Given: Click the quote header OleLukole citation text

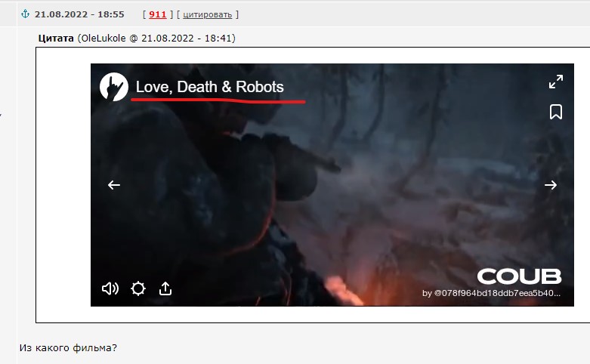Looking at the screenshot, I should pos(137,39).
